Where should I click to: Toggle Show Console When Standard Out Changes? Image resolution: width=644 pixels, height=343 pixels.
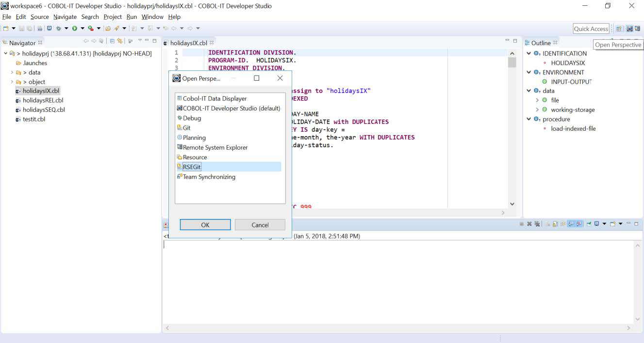[x=571, y=224]
